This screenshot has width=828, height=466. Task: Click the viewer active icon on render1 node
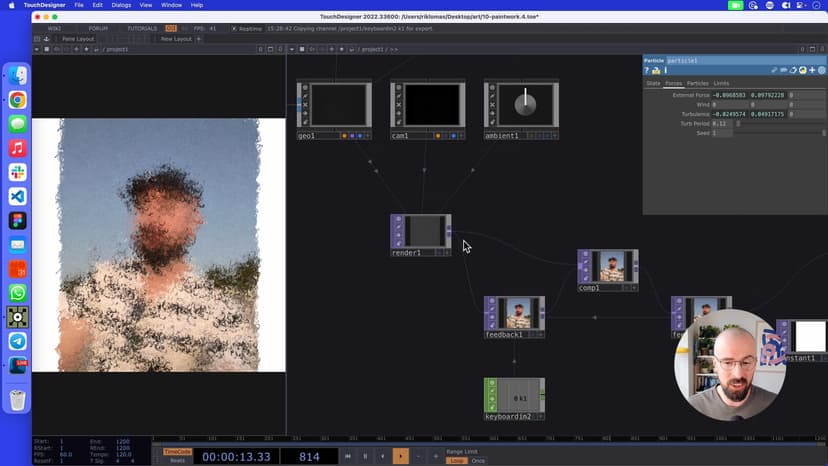[x=398, y=243]
